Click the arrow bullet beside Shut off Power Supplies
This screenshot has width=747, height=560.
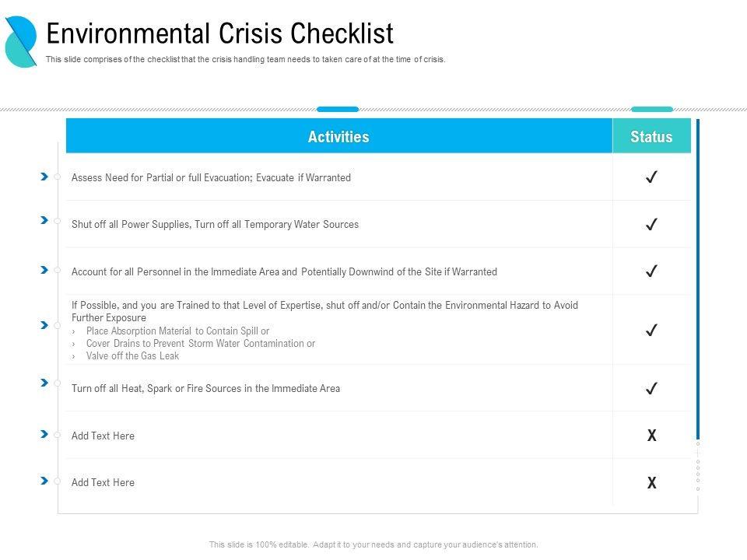(44, 221)
